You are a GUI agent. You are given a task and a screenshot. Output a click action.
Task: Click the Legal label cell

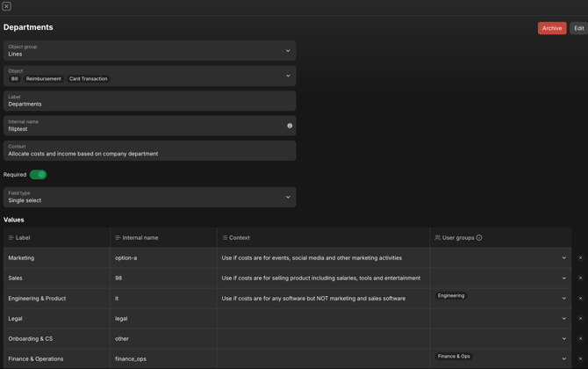coord(57,319)
